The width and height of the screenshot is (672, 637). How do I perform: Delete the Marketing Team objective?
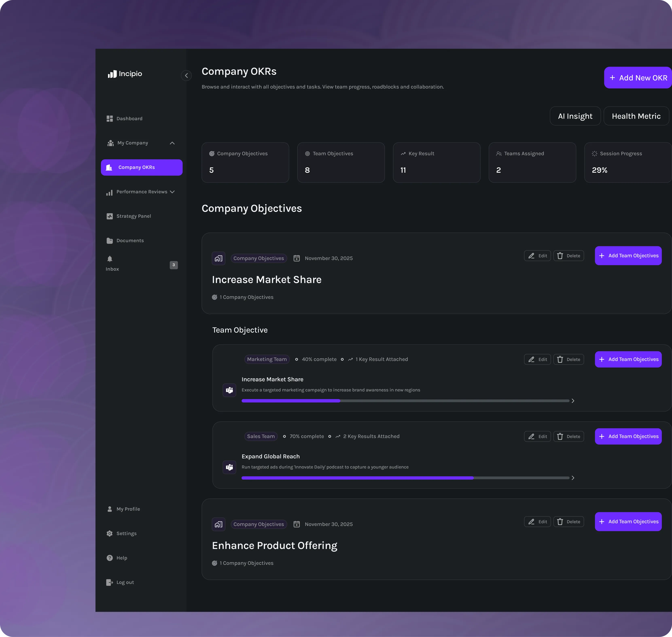click(x=568, y=359)
